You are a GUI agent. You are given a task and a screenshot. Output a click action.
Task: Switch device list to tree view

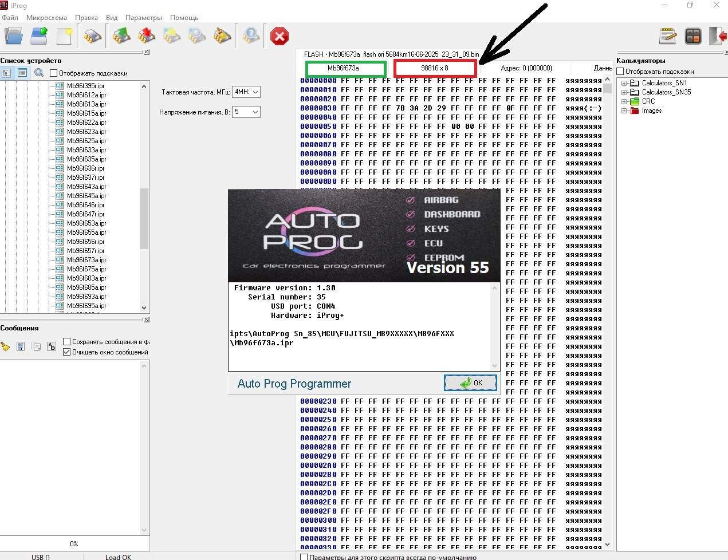click(x=6, y=73)
